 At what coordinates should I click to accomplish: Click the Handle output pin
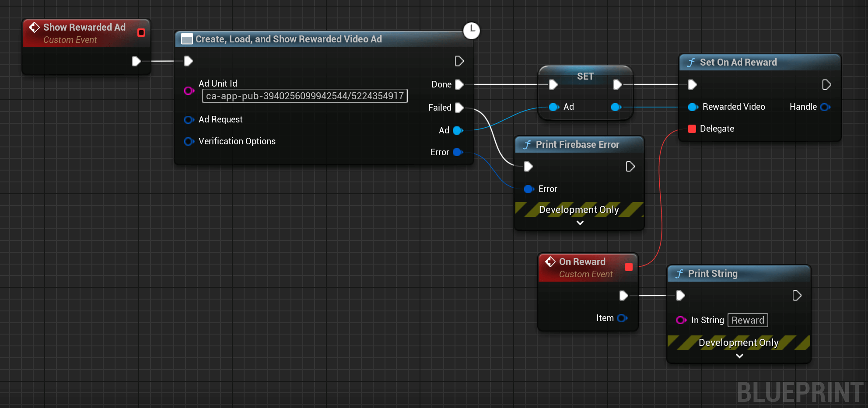click(826, 107)
